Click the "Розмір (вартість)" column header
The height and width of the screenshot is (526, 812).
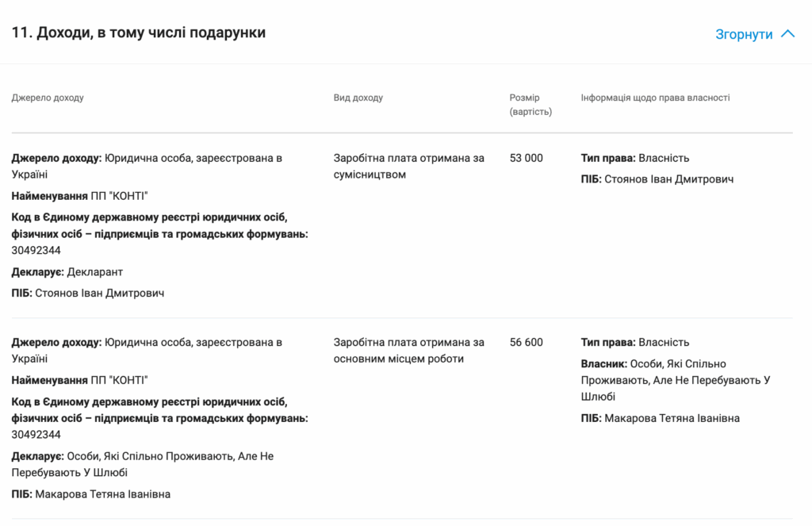[x=530, y=105]
